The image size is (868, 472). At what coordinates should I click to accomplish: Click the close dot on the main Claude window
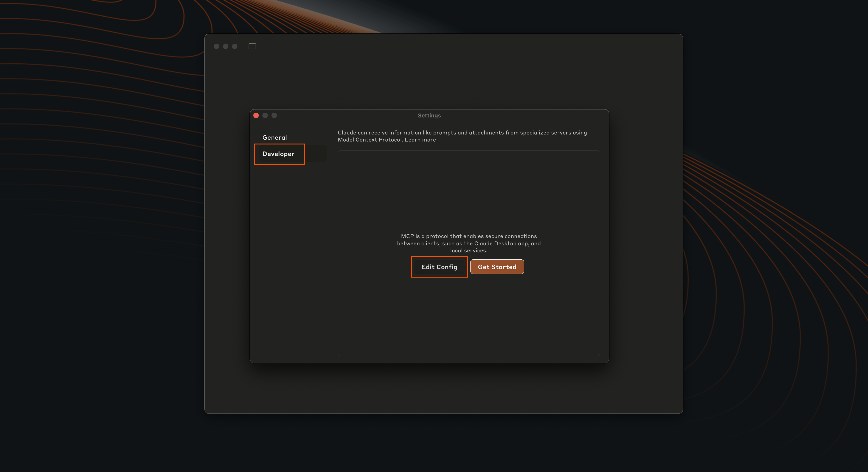point(216,46)
